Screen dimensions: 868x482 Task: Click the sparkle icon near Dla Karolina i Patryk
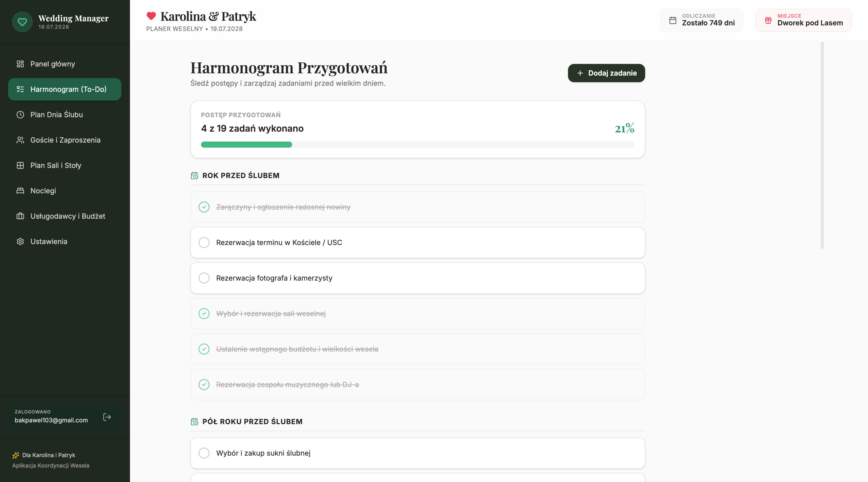click(x=15, y=455)
